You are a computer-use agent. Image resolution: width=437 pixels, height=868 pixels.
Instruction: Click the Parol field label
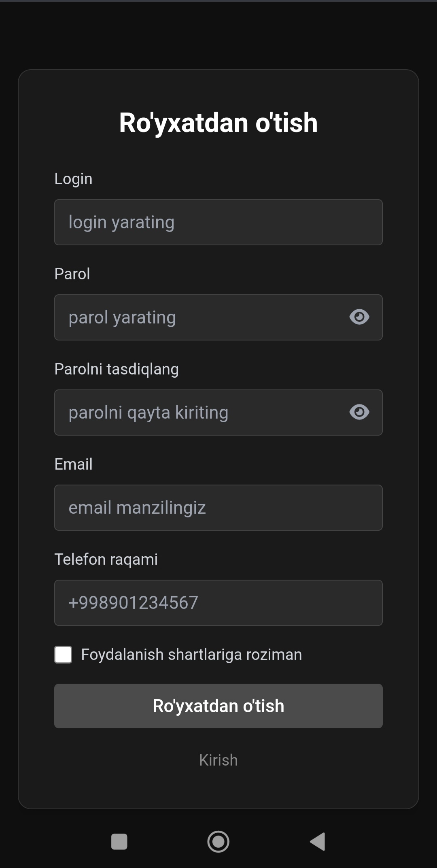72,274
